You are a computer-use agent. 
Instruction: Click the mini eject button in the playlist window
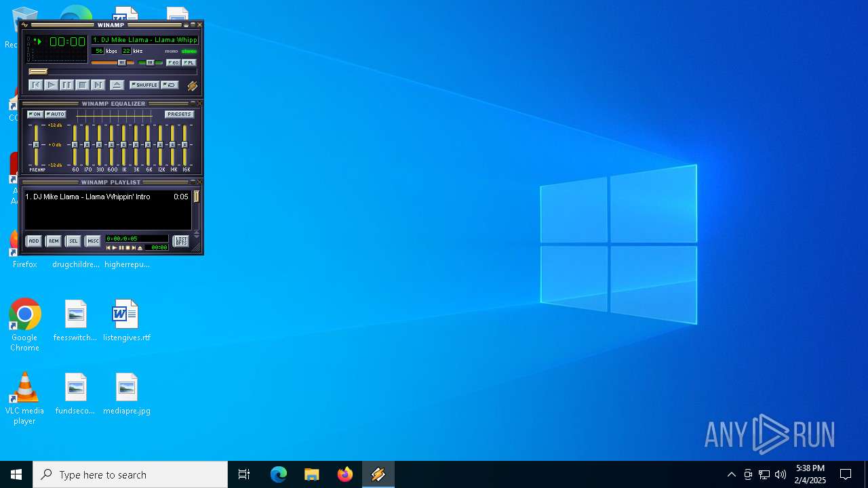coord(140,248)
